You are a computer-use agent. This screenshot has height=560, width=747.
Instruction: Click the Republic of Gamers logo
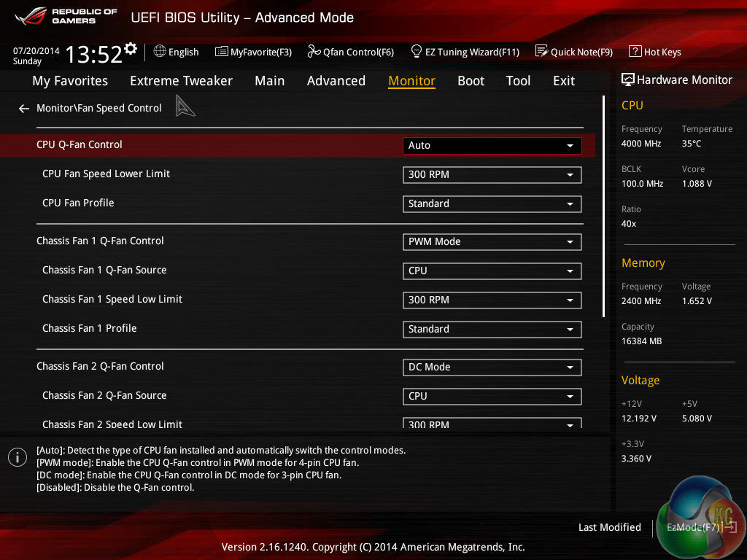pos(65,16)
